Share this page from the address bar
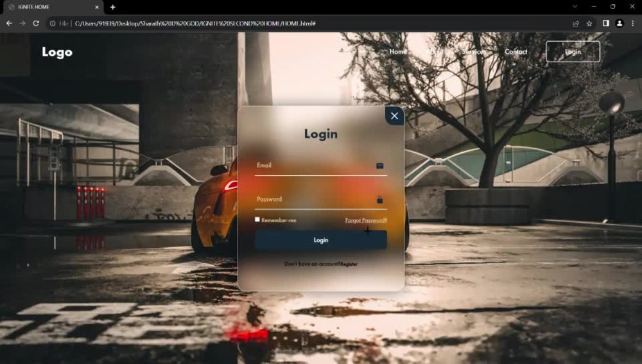642x364 pixels. point(576,23)
